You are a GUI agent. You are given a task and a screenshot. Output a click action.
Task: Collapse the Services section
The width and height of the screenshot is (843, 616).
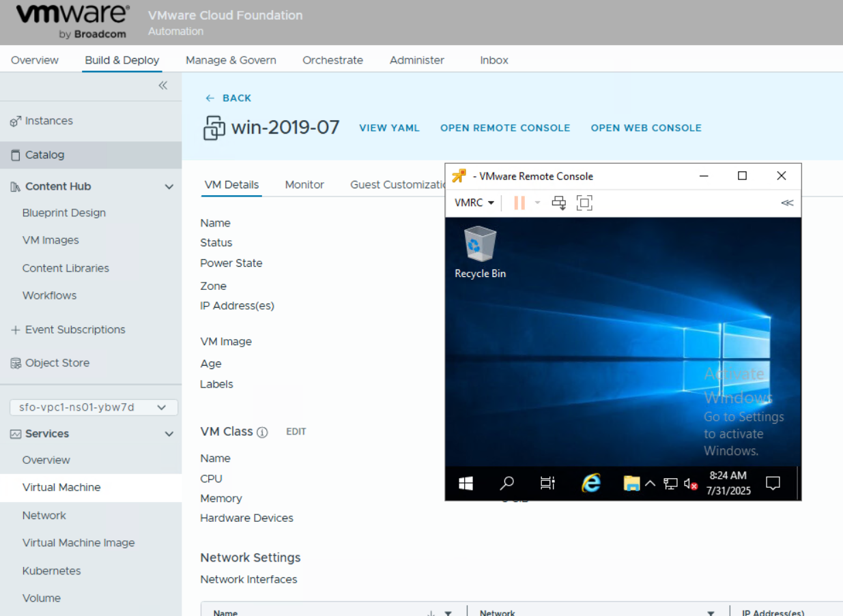pos(169,434)
